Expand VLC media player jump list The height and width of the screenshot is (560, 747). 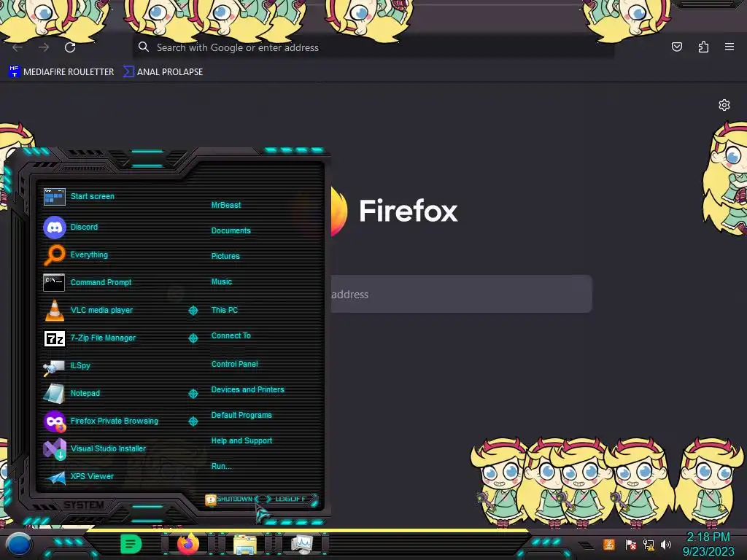193,311
